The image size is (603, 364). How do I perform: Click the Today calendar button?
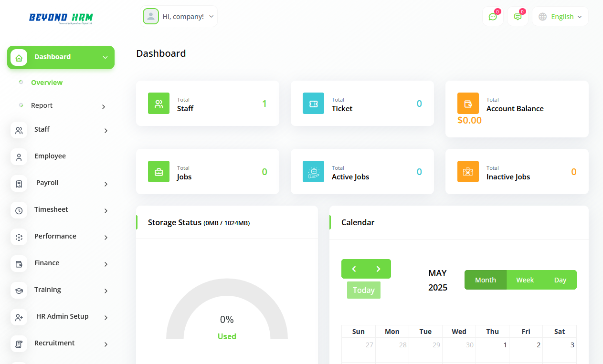363,290
